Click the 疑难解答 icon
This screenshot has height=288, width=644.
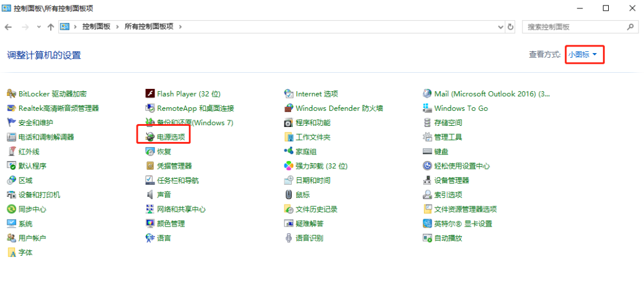289,224
